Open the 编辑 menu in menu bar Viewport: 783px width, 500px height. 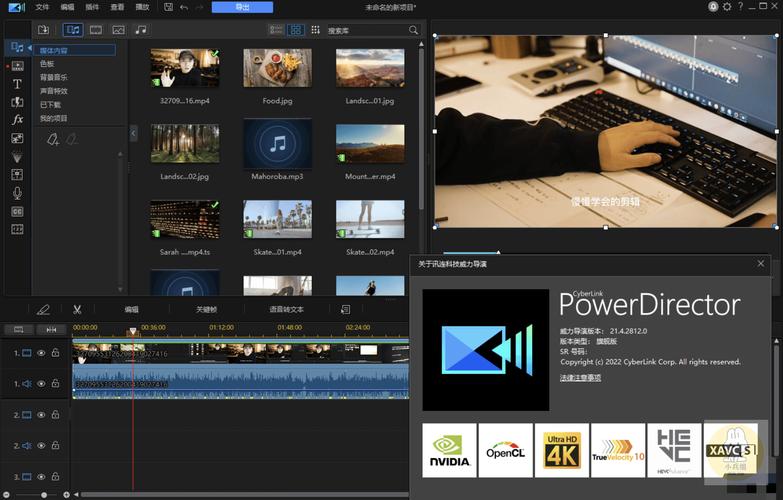(67, 7)
